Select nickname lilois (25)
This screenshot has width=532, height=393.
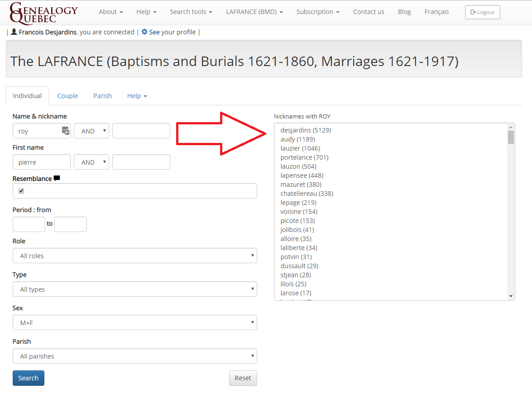pos(293,284)
